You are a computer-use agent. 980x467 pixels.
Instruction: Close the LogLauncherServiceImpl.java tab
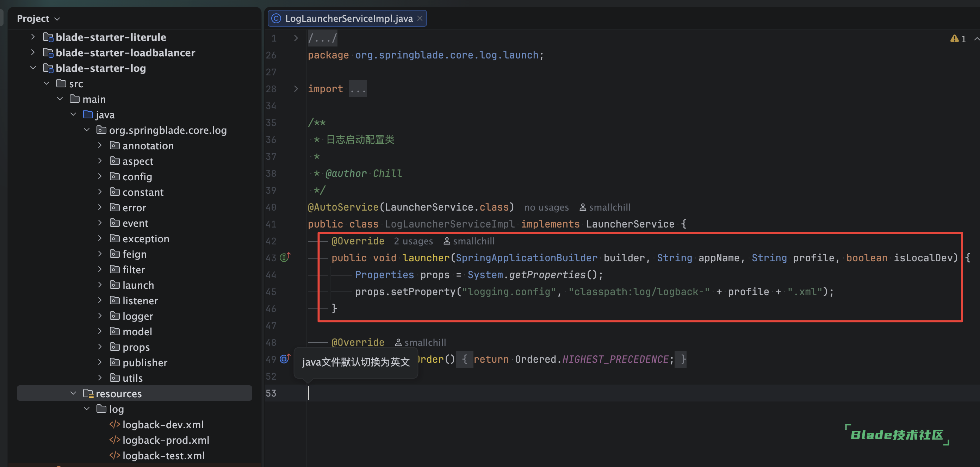click(x=420, y=18)
